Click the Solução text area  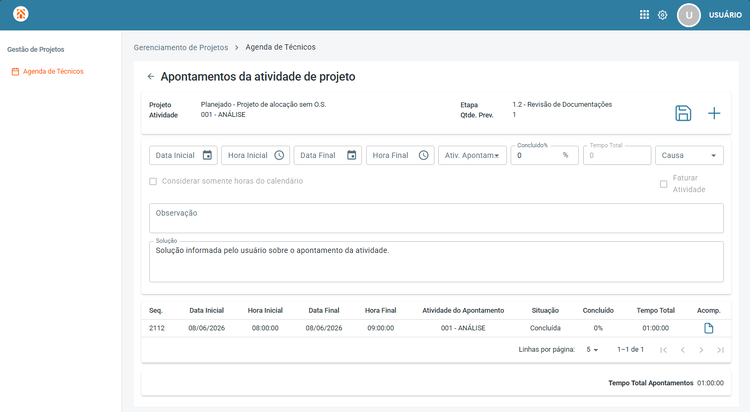click(x=436, y=262)
